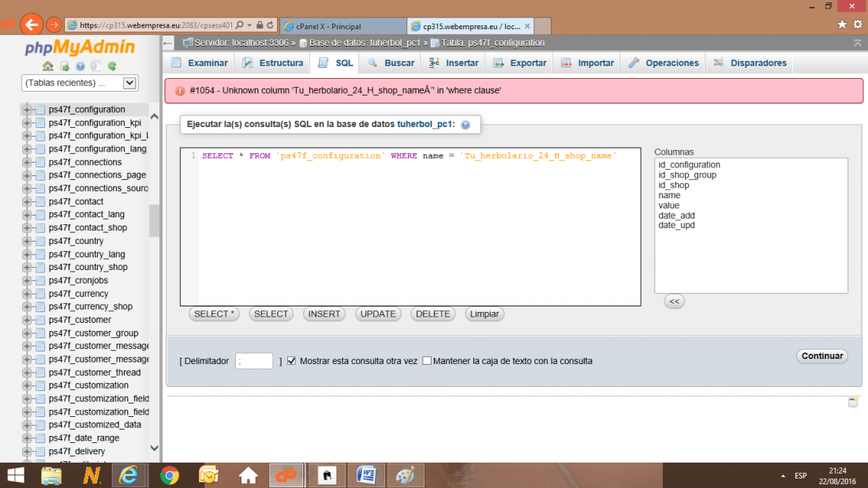Collapse top bar with double-chevron icon
The image size is (868, 488).
tap(858, 43)
